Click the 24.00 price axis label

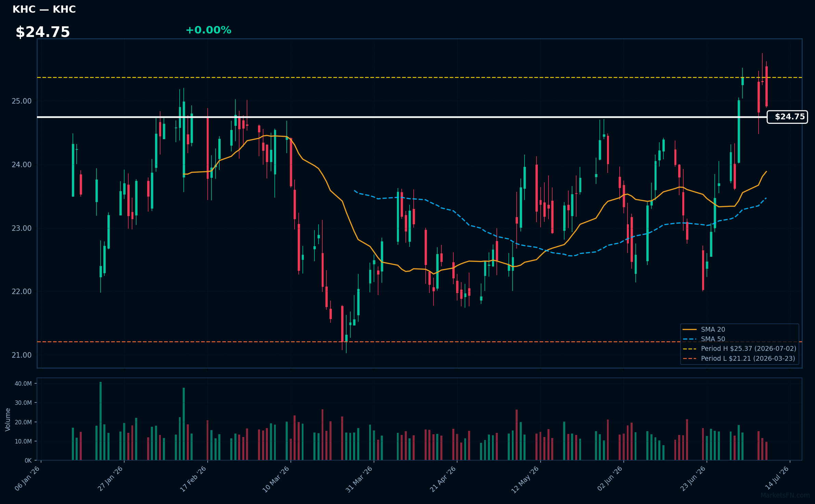[x=22, y=165]
